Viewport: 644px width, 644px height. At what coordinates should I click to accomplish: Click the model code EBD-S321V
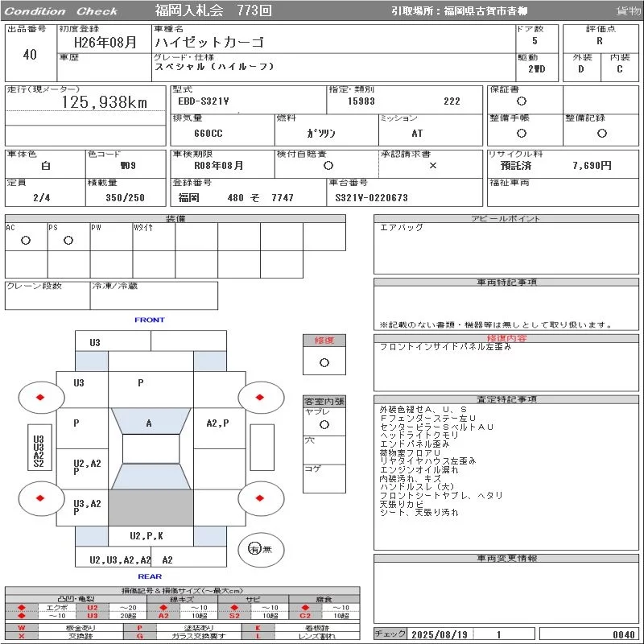pos(204,101)
